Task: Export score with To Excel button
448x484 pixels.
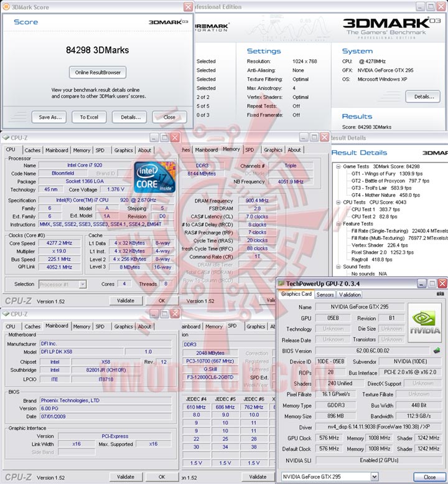Action: pos(89,117)
